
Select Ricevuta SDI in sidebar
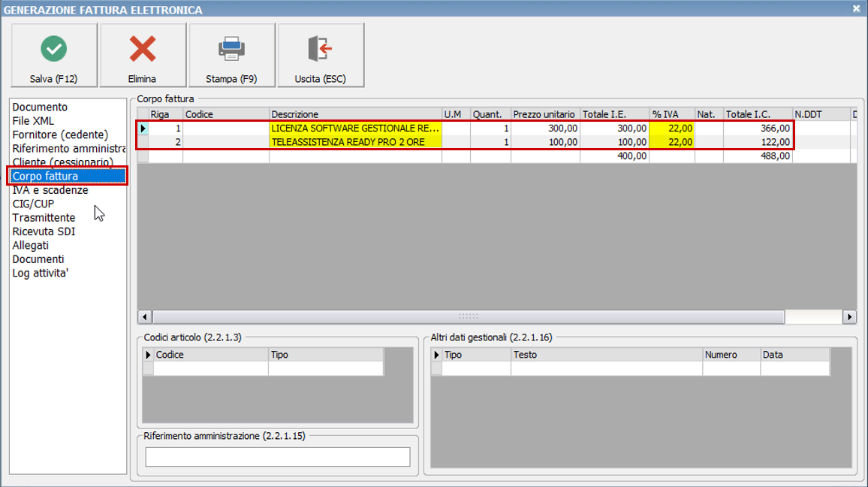44,231
